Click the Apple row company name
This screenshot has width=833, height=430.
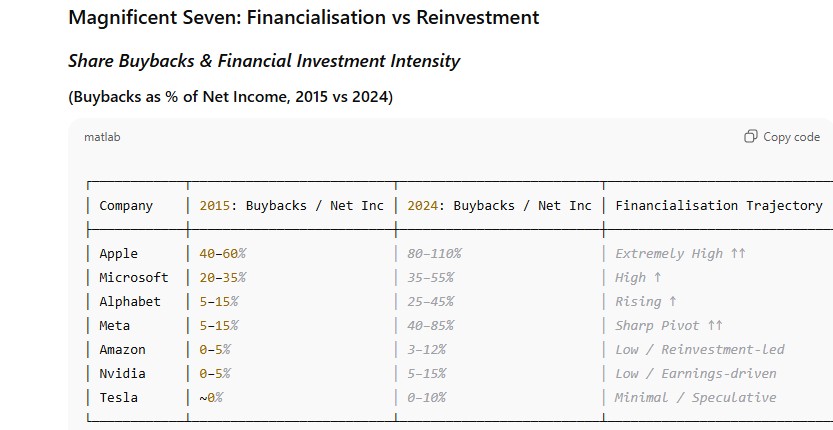118,254
